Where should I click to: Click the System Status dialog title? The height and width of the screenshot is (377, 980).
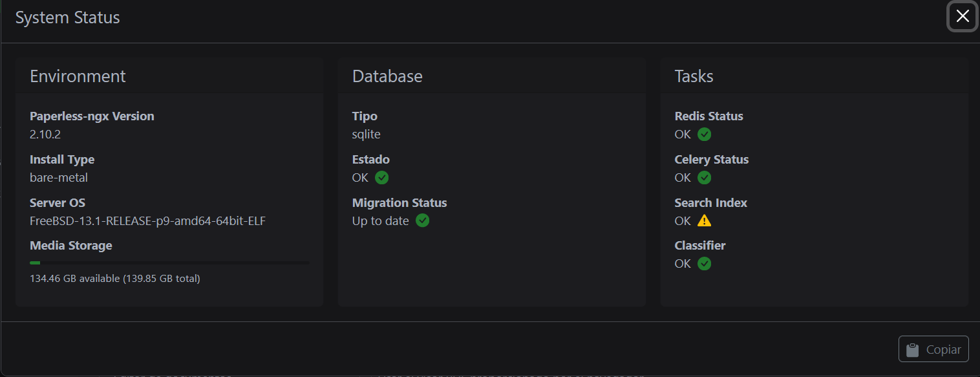point(68,17)
